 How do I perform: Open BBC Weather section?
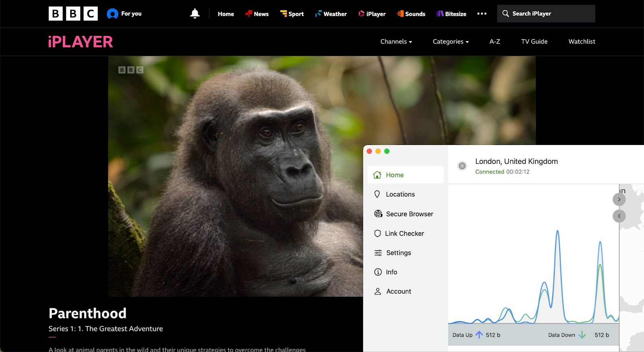[x=331, y=14]
